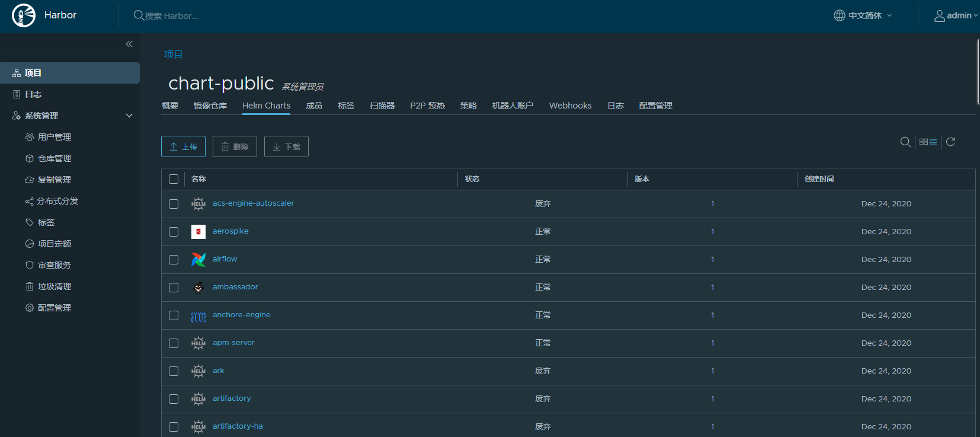This screenshot has width=980, height=437.
Task: Click the admin user avatar icon
Action: (x=940, y=16)
